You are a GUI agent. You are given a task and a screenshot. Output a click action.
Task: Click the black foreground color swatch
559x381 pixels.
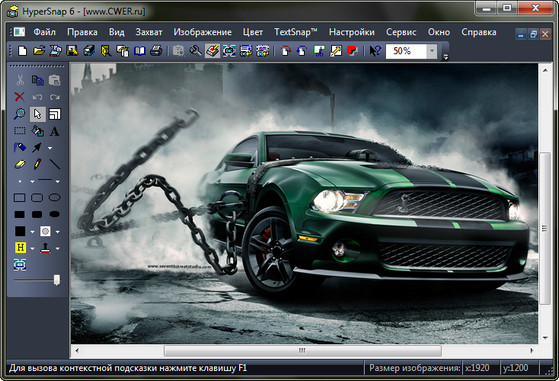pos(20,231)
